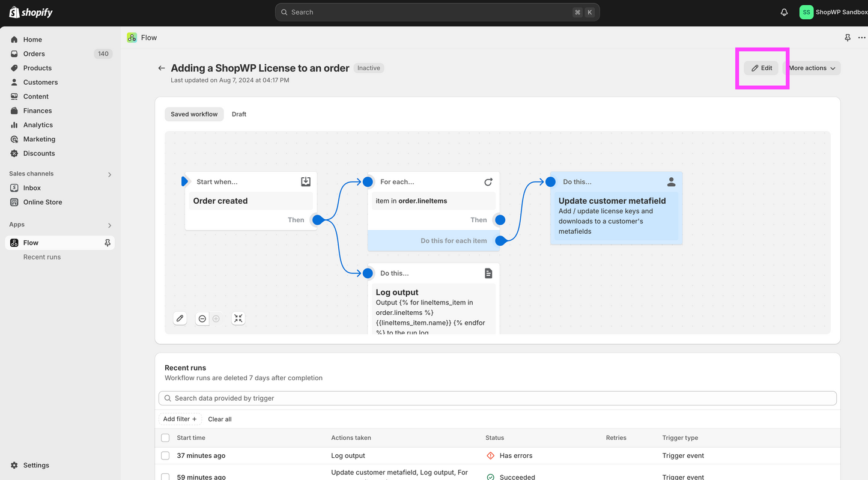868x480 pixels.
Task: Expand the Sales channels section
Action: (109, 174)
